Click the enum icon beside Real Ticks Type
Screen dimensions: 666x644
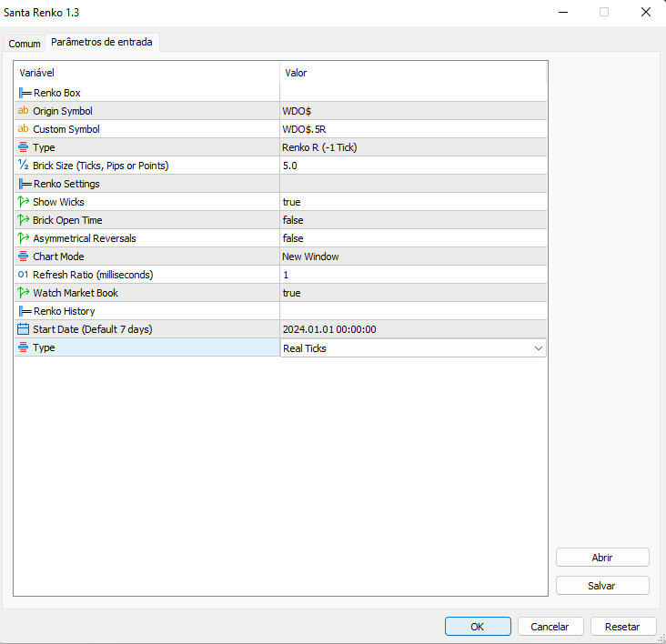pyautogui.click(x=24, y=347)
